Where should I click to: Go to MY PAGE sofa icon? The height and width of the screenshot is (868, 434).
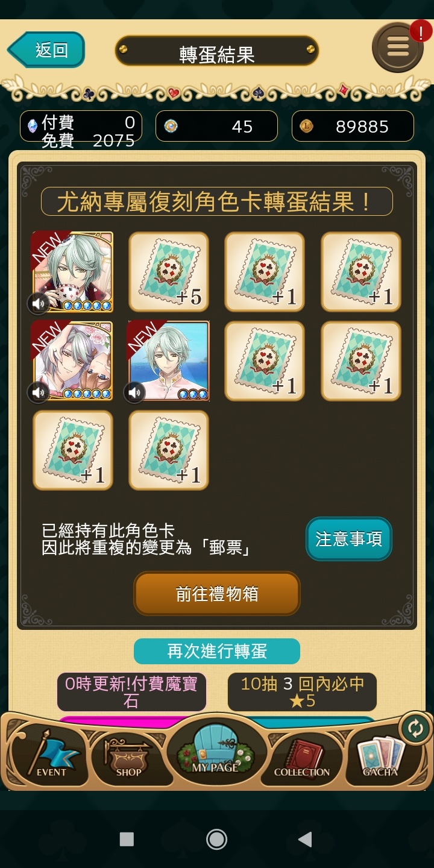[x=216, y=749]
